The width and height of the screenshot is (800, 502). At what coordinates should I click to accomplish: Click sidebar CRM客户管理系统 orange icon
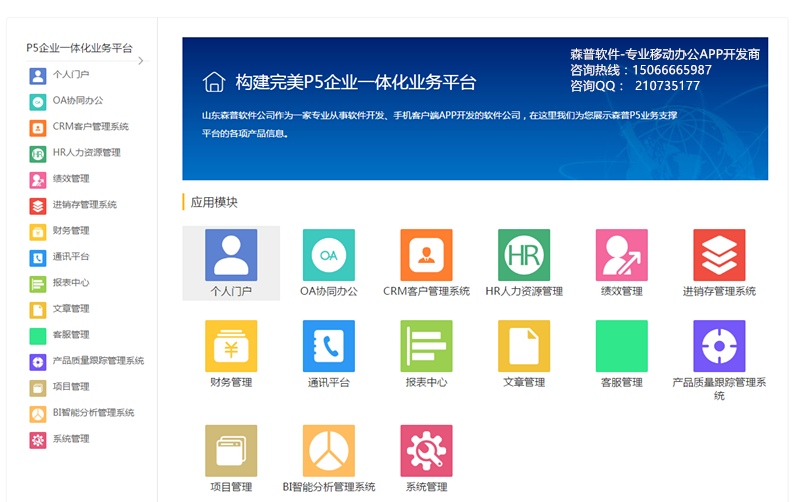point(38,128)
